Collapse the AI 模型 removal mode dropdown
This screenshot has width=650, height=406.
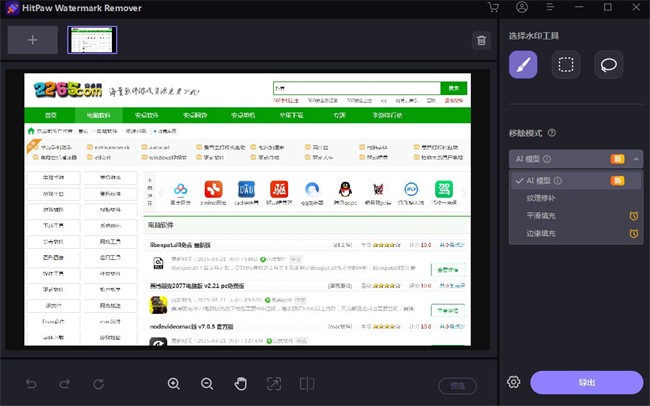click(575, 158)
